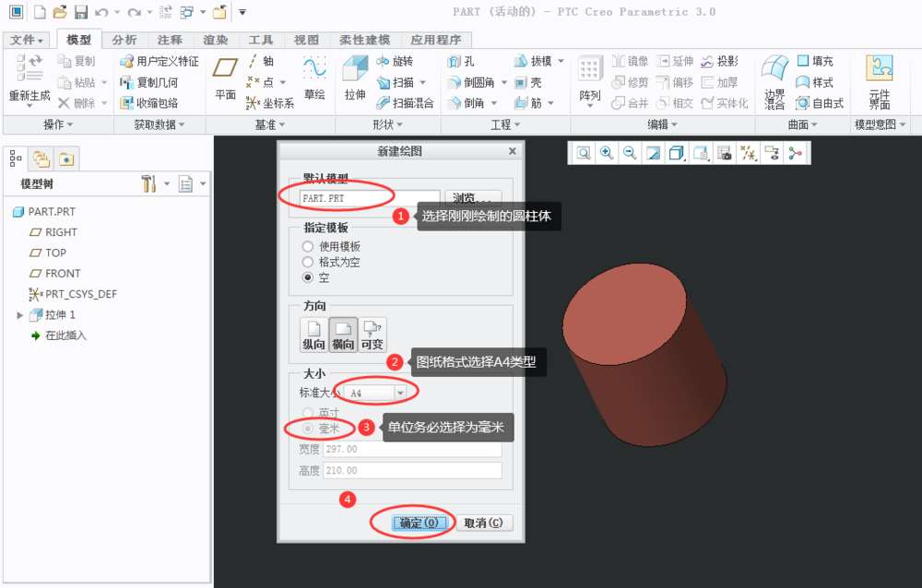Click the 确定(O) confirm button
922x588 pixels.
click(419, 523)
